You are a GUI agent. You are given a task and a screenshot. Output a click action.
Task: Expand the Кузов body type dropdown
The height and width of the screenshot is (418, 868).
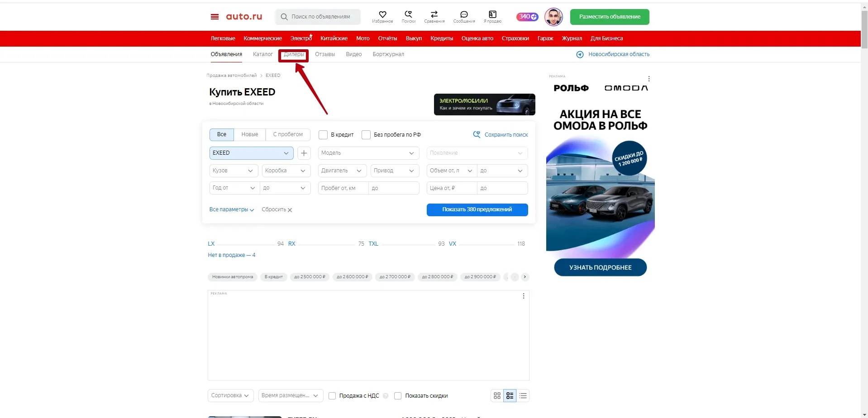[234, 171]
